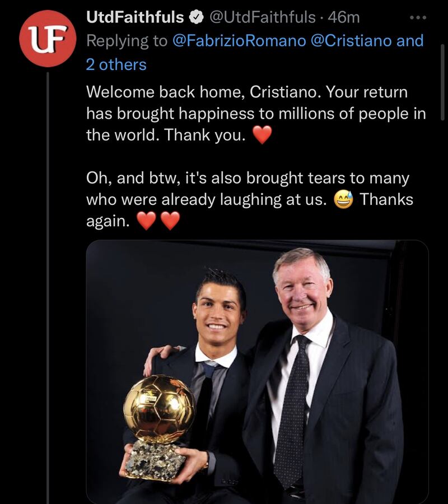Open the UF profile avatar

[47, 39]
